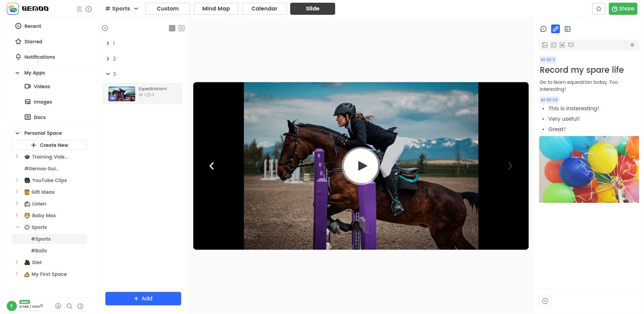Open the # Sports dropdown
Viewport: 644px width, 314px height.
pyautogui.click(x=122, y=9)
